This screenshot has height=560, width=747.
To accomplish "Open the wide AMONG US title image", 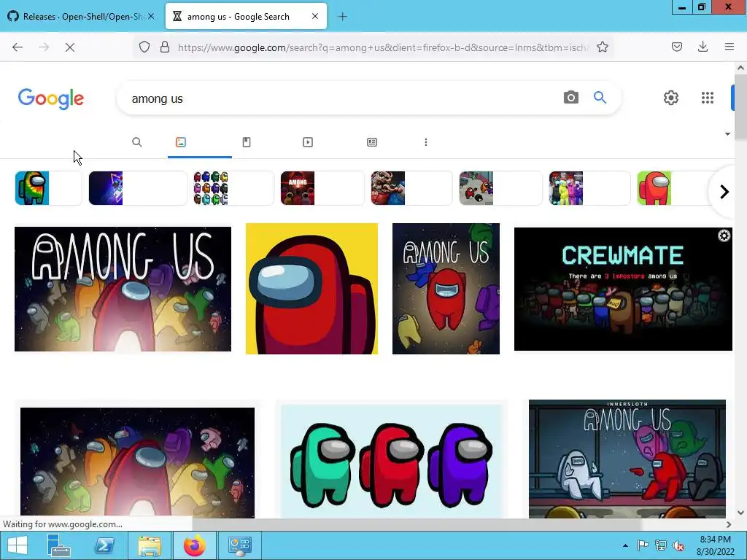I will (x=123, y=289).
